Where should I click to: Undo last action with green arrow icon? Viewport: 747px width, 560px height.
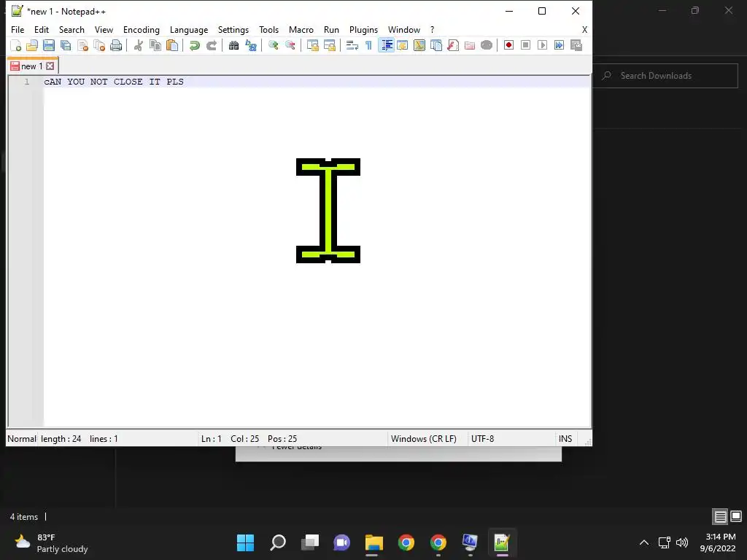pyautogui.click(x=194, y=46)
